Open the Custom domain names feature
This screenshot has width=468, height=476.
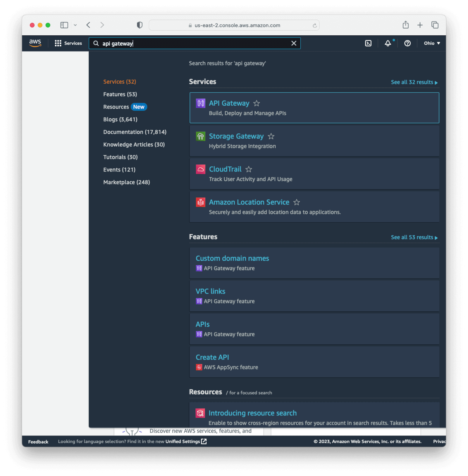tap(232, 258)
